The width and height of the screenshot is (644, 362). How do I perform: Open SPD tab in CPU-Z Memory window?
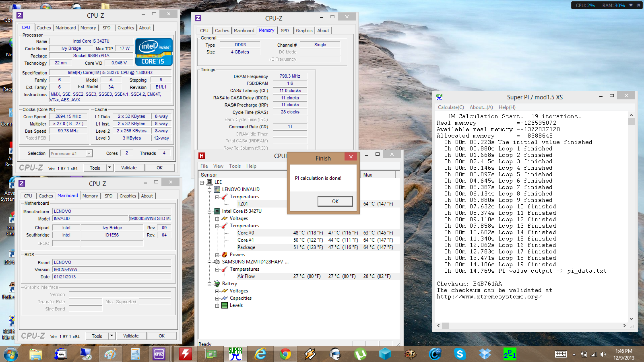[285, 31]
